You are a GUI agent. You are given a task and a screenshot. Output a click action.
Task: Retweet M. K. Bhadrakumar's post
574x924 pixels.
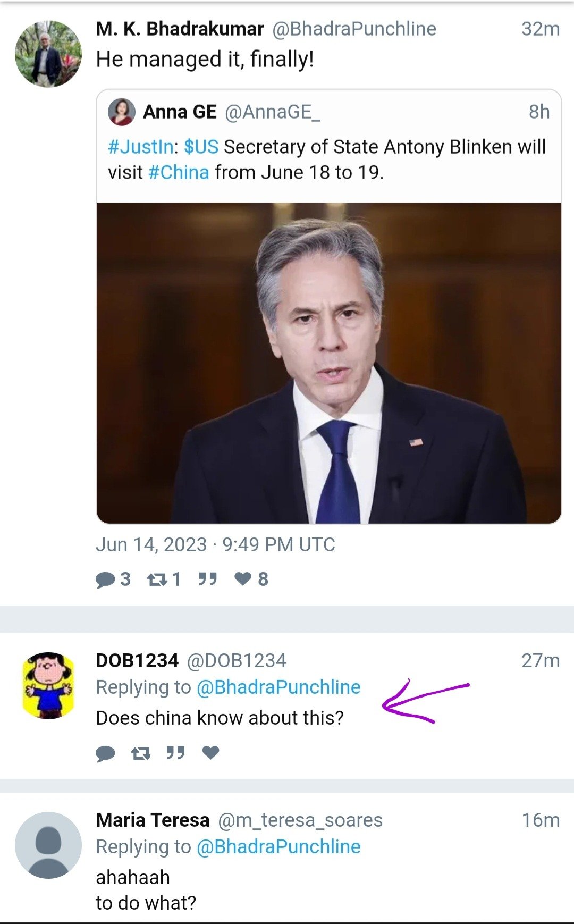click(x=157, y=579)
